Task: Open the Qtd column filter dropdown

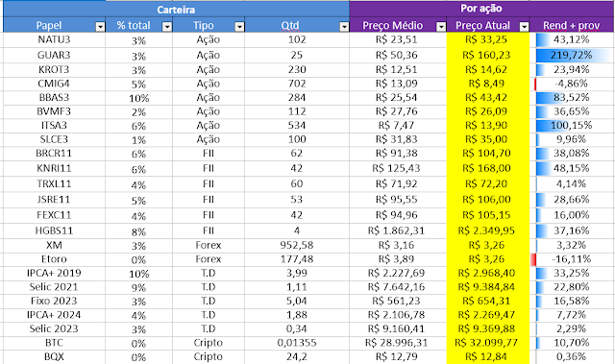Action: click(344, 26)
